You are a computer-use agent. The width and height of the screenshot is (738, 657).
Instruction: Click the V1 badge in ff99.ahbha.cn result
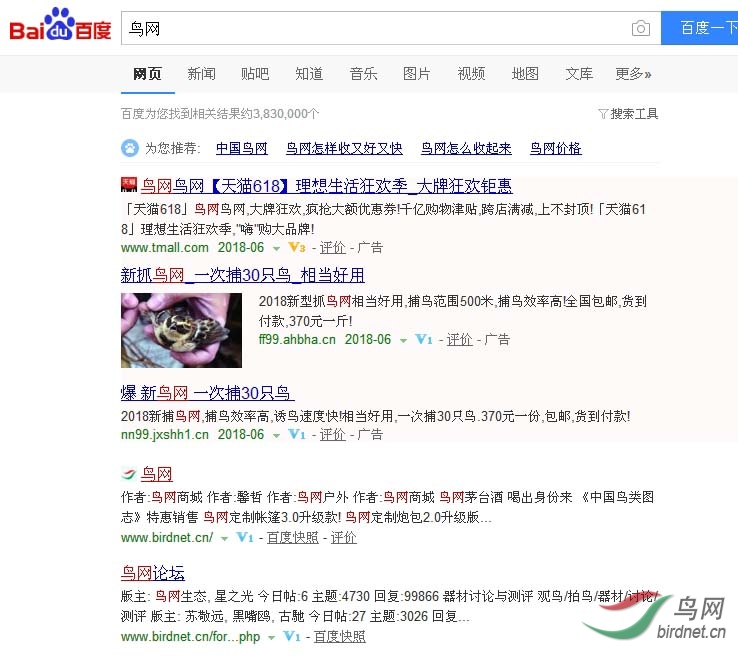(x=424, y=339)
